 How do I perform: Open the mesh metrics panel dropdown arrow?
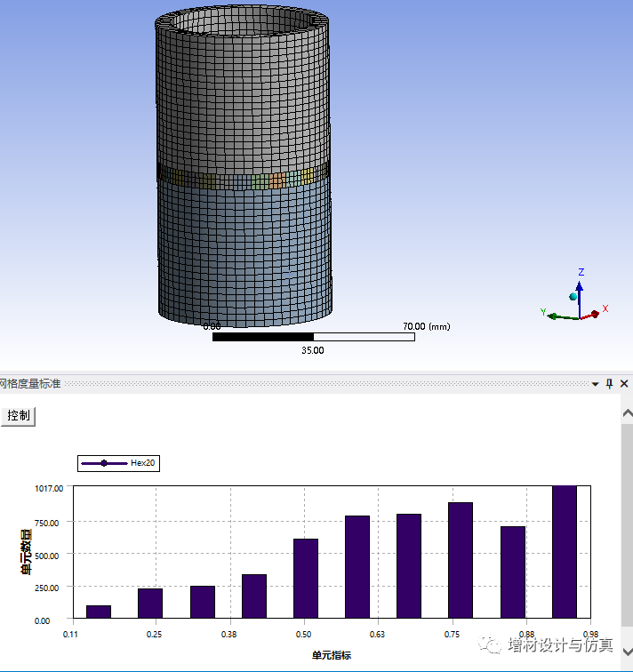[x=595, y=384]
